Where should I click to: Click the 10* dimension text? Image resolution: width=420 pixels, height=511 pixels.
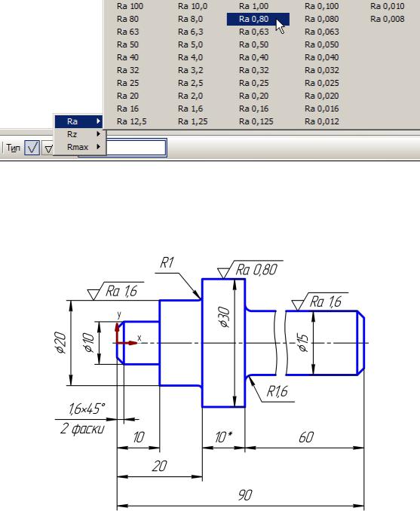click(x=223, y=437)
